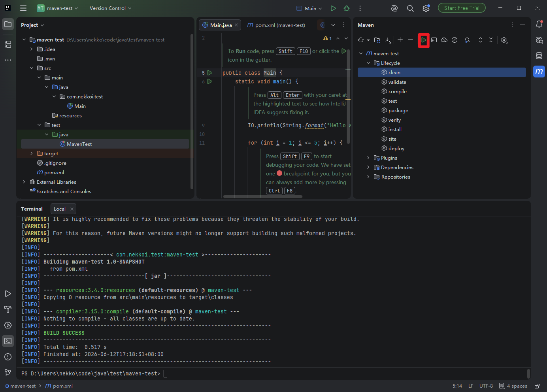Collapse Lifecycle node in Maven
Viewport: 547px width, 392px height.
click(368, 63)
